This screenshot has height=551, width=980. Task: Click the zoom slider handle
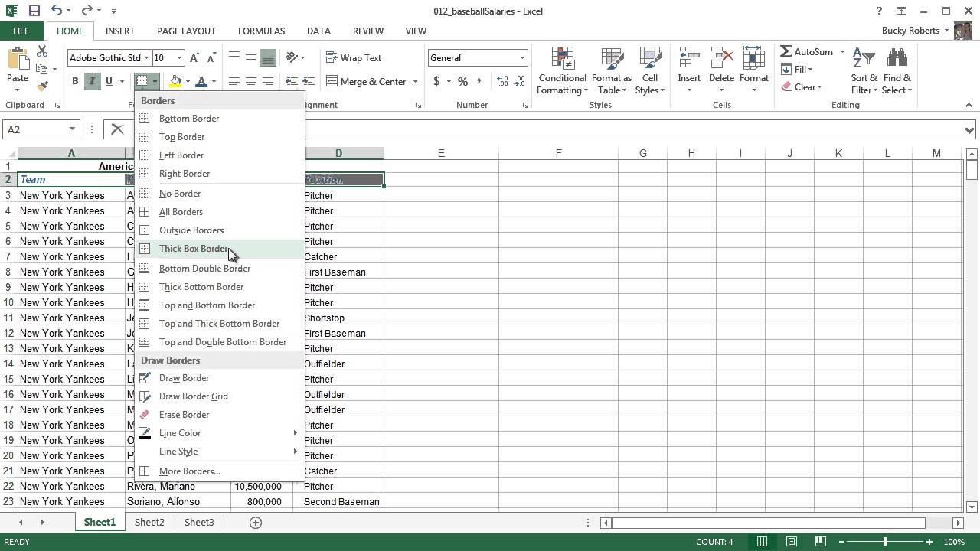(885, 542)
